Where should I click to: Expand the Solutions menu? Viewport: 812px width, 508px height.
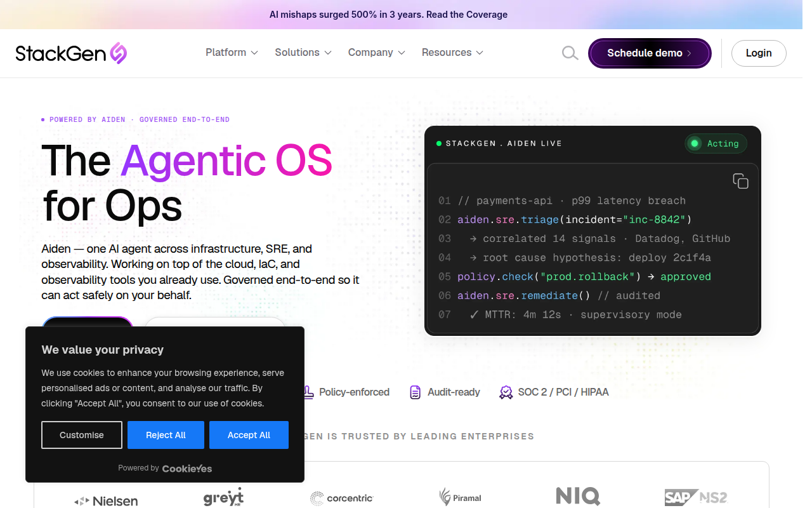click(x=303, y=53)
